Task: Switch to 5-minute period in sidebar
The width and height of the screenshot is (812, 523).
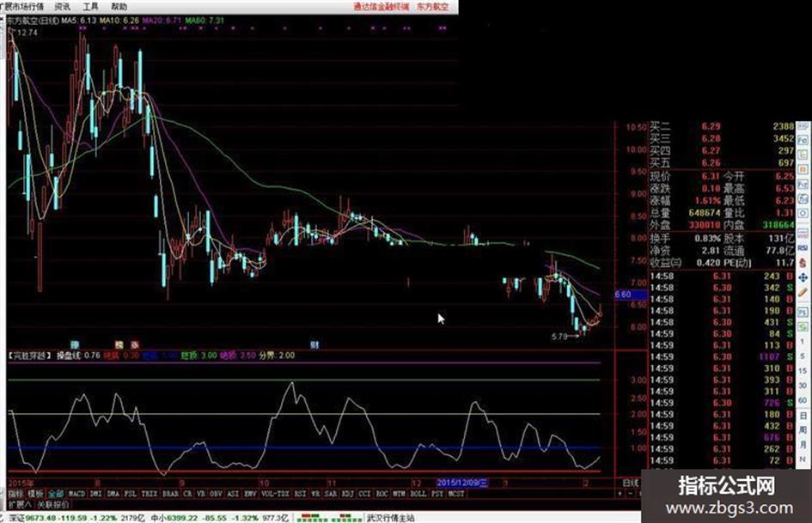Action: 803,356
